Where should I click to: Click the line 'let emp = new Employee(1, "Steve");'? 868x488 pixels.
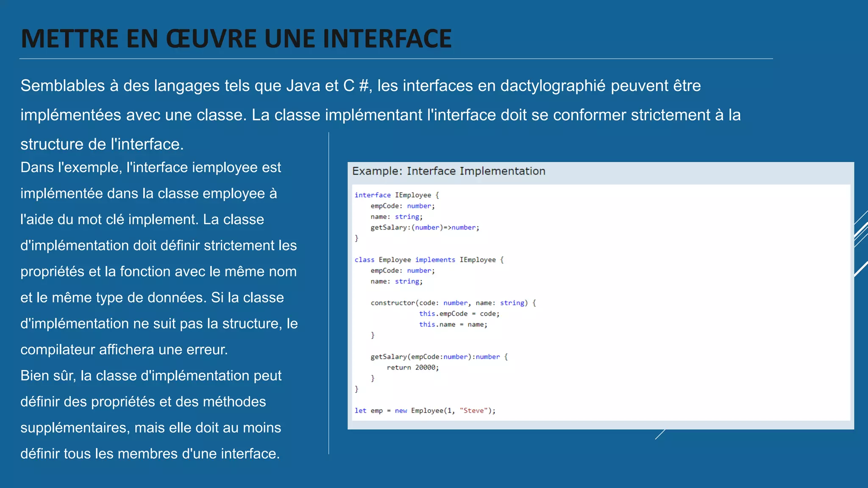[425, 410]
